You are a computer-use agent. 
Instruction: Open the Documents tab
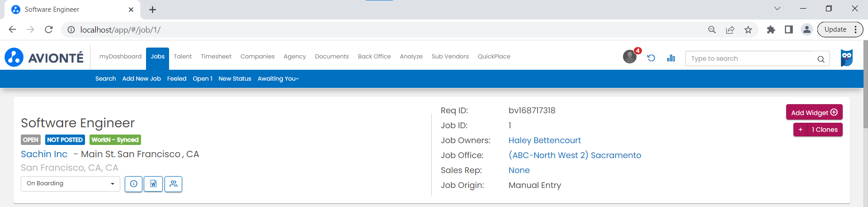click(332, 57)
